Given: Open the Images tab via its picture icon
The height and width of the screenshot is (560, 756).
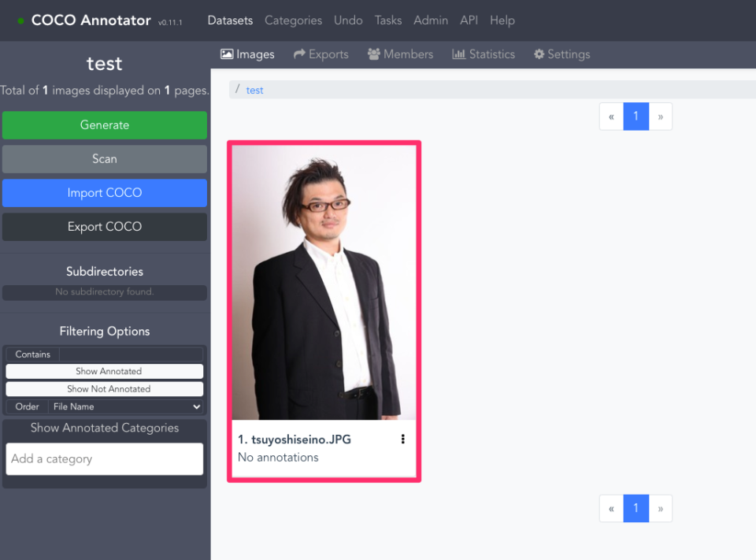Looking at the screenshot, I should click(x=228, y=54).
